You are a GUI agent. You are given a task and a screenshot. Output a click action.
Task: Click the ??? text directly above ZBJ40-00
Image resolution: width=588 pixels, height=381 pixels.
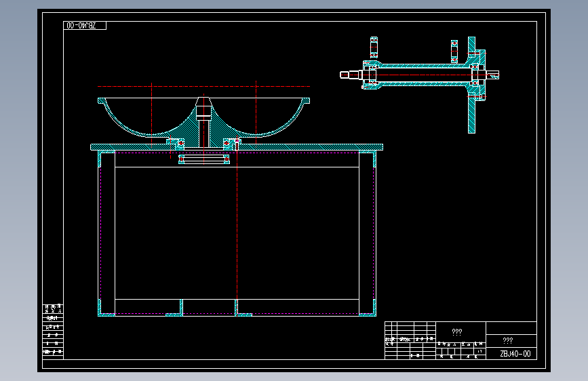tap(508, 340)
